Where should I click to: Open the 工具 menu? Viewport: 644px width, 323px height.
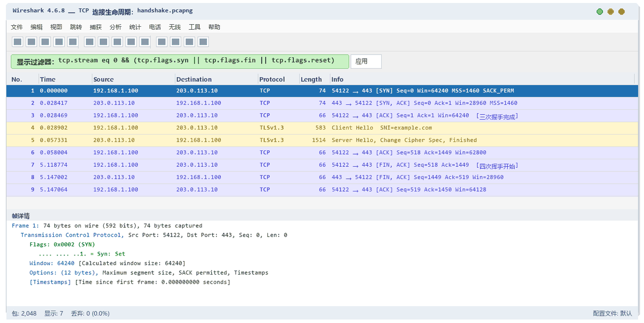(x=195, y=27)
